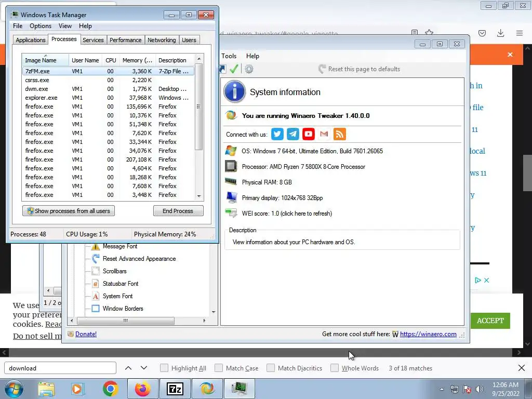
Task: Click the Gmail envelope icon
Action: click(324, 134)
